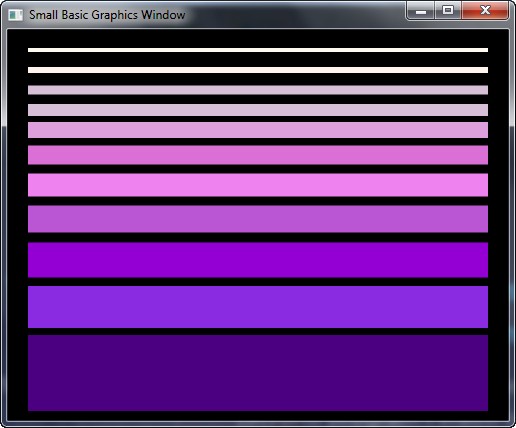Image resolution: width=516 pixels, height=428 pixels.
Task: Click the blue-violet stripe
Action: pyautogui.click(x=258, y=307)
